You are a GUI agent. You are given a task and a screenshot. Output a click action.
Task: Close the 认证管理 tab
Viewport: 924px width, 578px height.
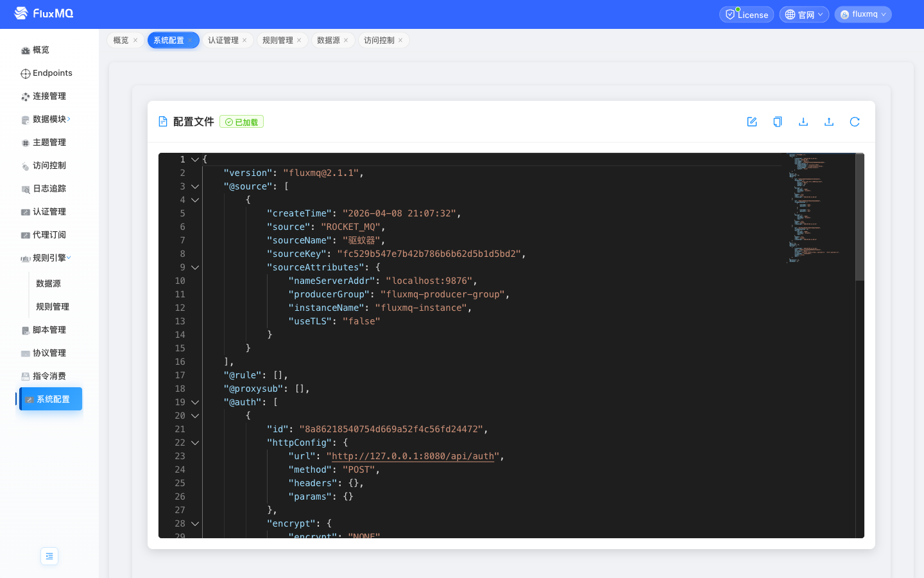244,40
